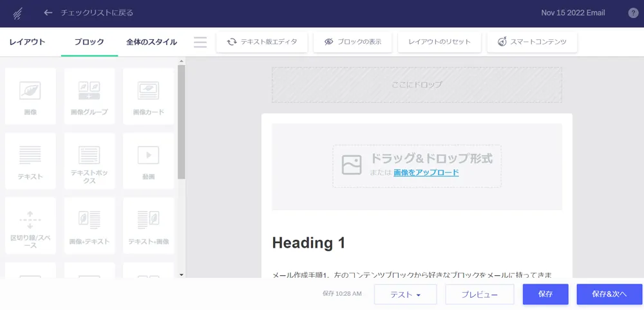Image resolution: width=644 pixels, height=310 pixels.
Task: Click the ここにドロップ drop zone
Action: click(417, 85)
